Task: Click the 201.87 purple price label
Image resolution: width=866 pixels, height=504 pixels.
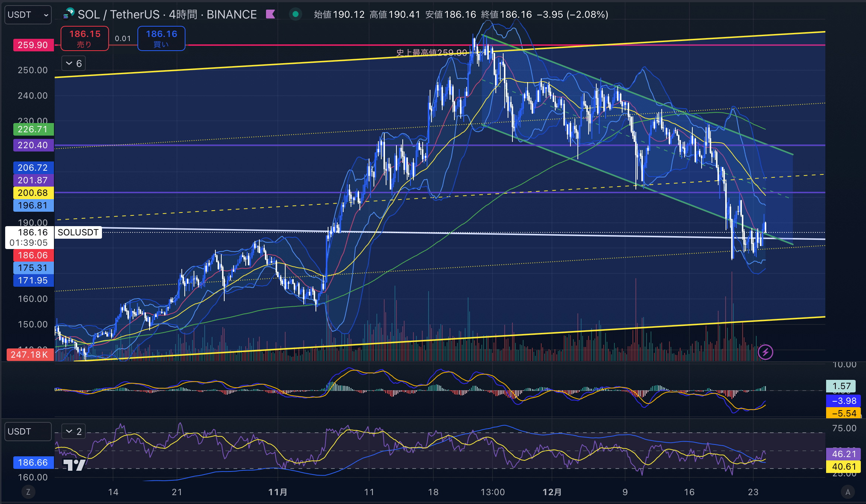Action: [33, 180]
